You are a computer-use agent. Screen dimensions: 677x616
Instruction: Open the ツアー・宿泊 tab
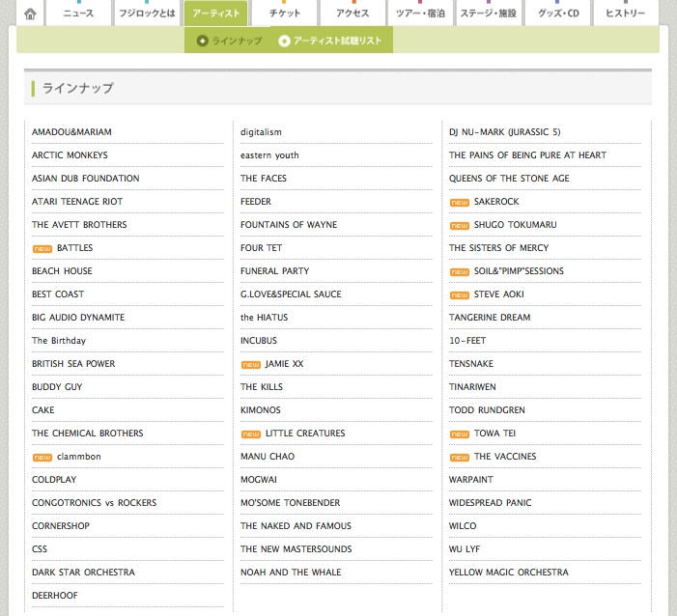click(x=420, y=13)
